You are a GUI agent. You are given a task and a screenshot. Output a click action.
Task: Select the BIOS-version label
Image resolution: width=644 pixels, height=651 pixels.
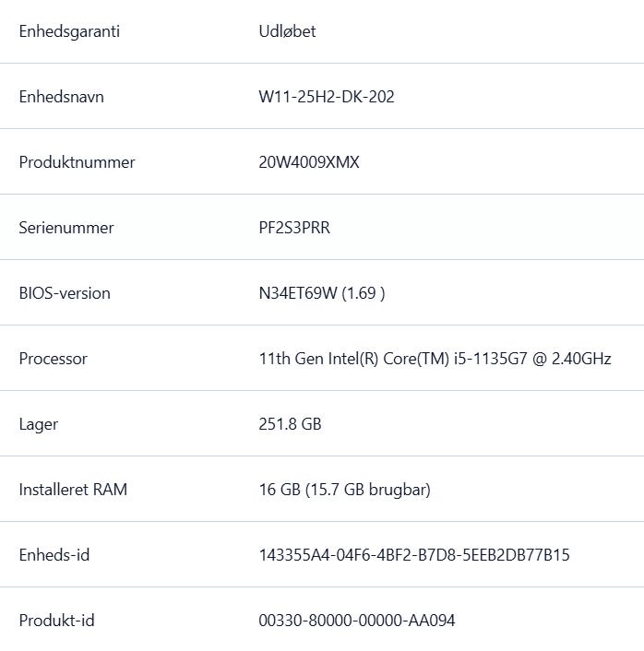click(65, 293)
